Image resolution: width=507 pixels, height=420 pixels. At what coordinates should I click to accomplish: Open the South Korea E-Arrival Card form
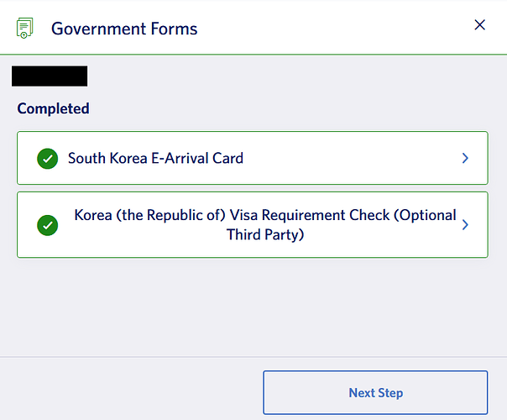click(x=155, y=158)
